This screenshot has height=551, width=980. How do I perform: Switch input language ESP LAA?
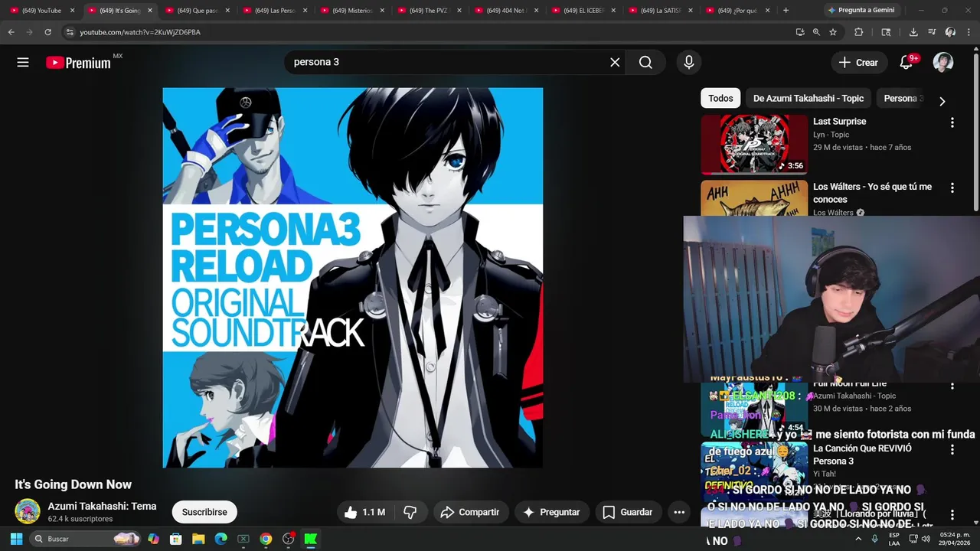894,539
